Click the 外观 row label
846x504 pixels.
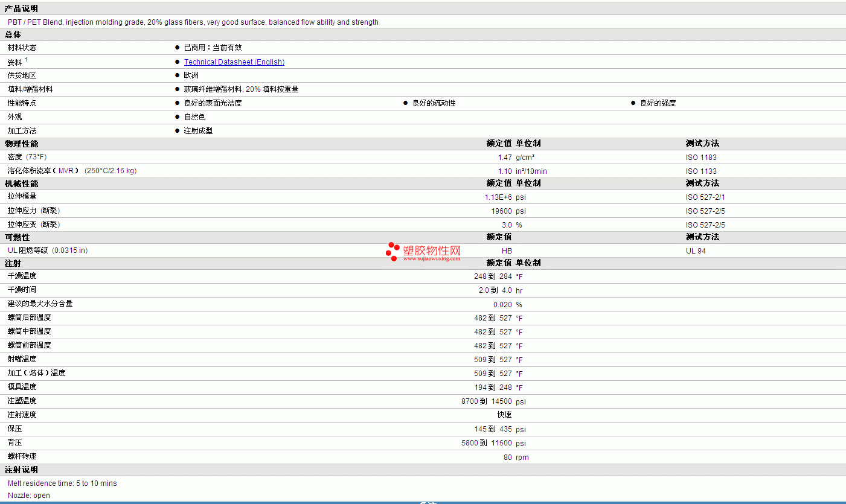(x=15, y=117)
